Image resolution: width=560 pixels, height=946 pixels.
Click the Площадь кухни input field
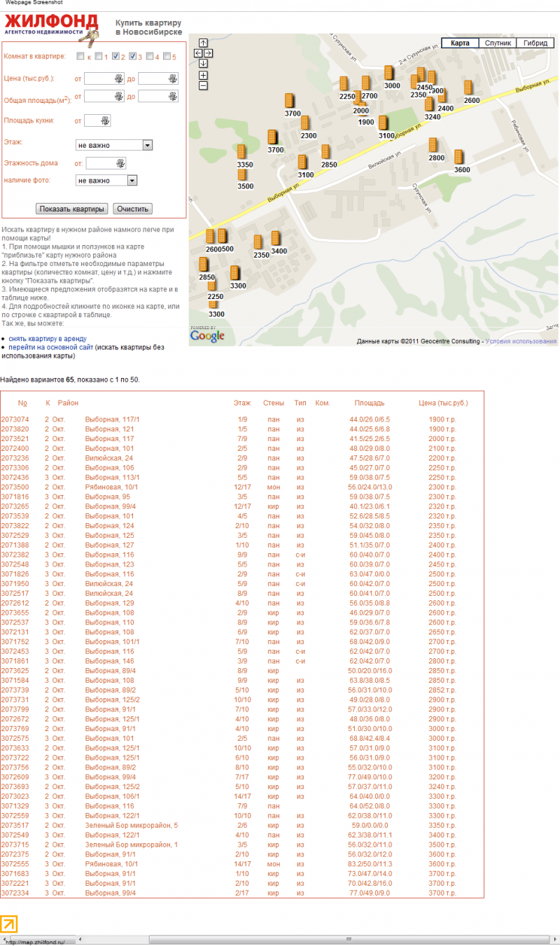pos(97,121)
